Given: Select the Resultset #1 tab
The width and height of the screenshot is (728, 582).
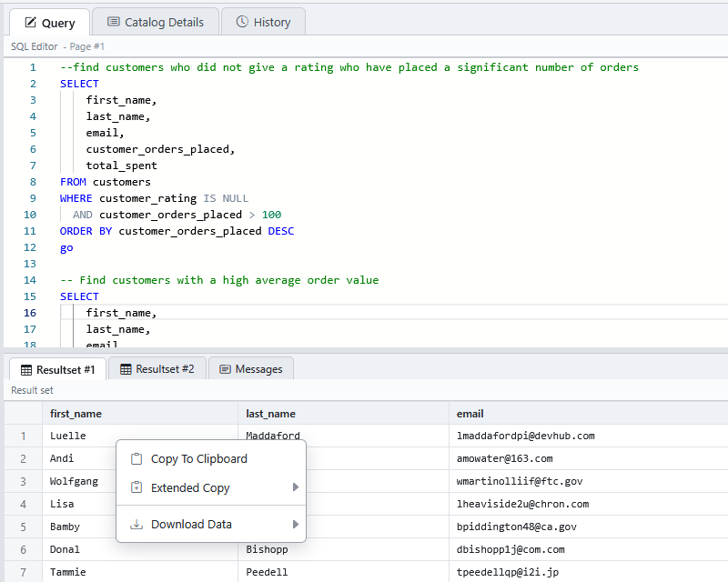Looking at the screenshot, I should click(x=58, y=369).
